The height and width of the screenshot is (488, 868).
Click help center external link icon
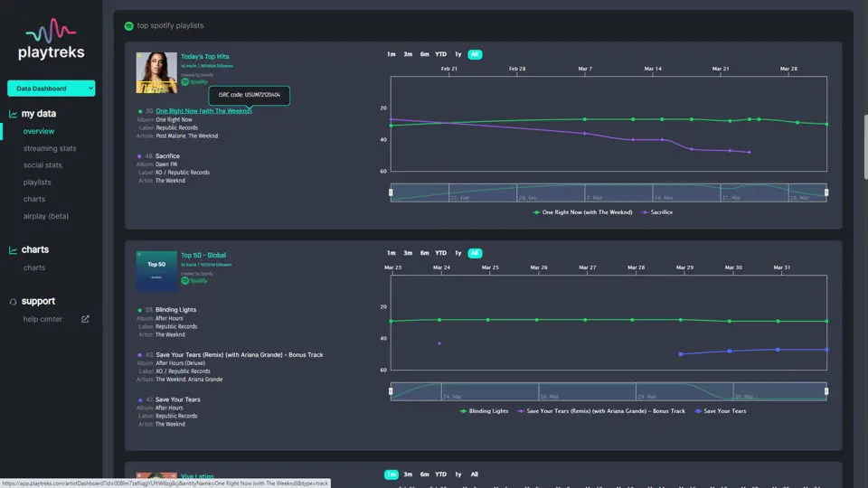tap(85, 319)
